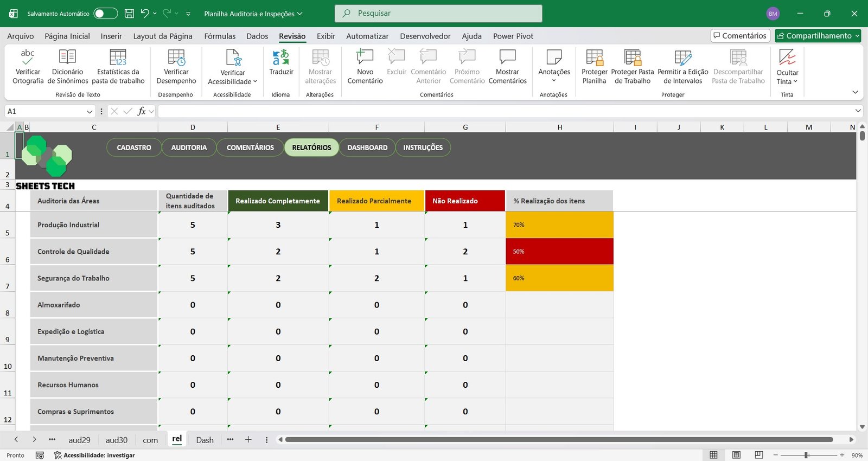Click the redo arrow icon
This screenshot has width=868, height=461.
(x=167, y=13)
